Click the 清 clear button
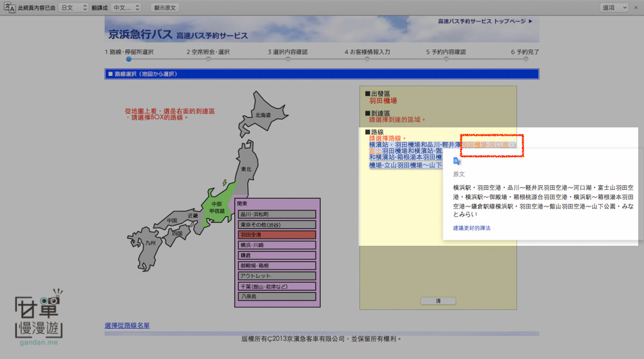 [438, 301]
